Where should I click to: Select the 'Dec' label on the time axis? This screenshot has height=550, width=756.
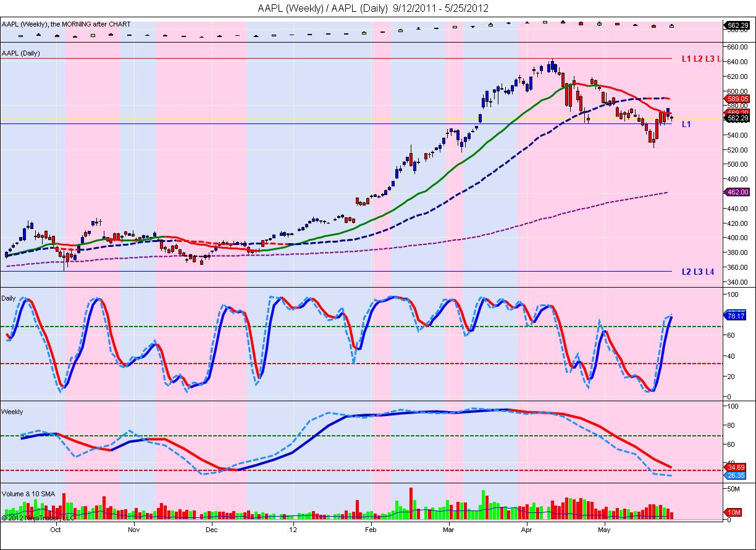tap(211, 530)
